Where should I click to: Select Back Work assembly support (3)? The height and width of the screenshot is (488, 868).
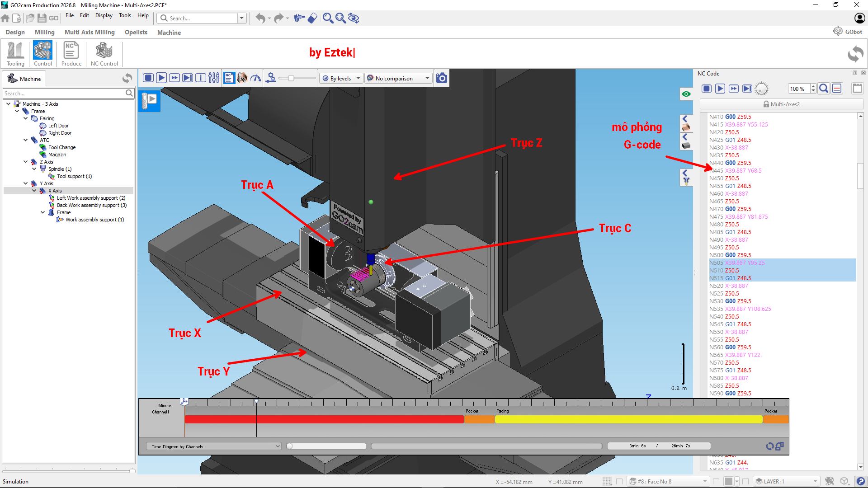click(92, 205)
